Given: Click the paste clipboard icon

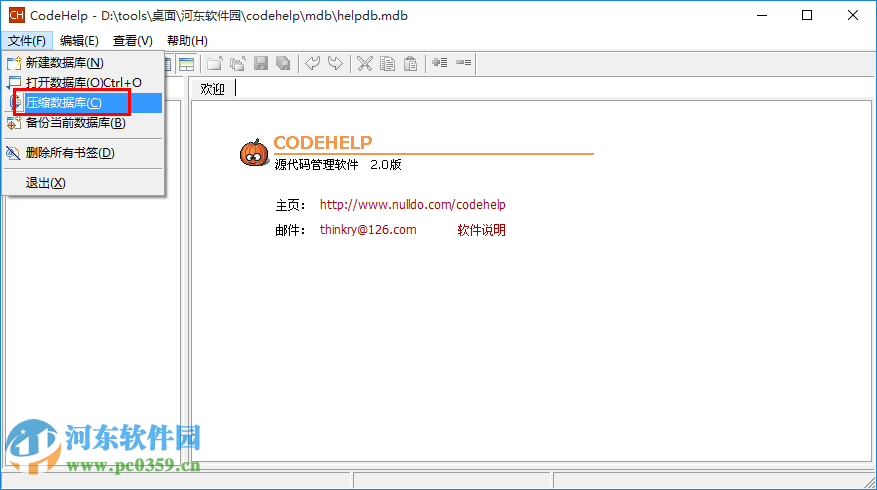Looking at the screenshot, I should (x=410, y=63).
